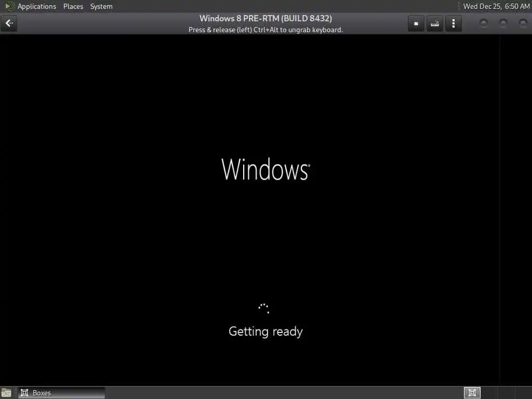Open the Applications menu
Viewport: 532px width, 399px height.
pyautogui.click(x=37, y=6)
